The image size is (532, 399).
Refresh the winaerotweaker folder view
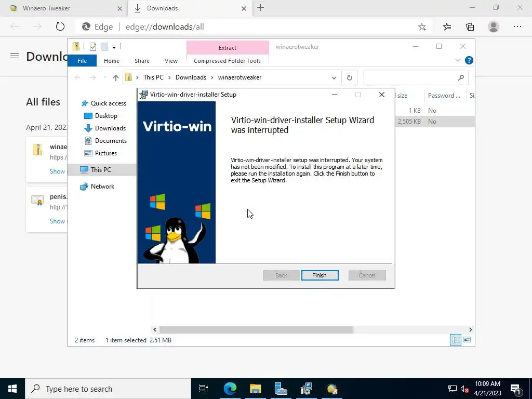(x=350, y=78)
